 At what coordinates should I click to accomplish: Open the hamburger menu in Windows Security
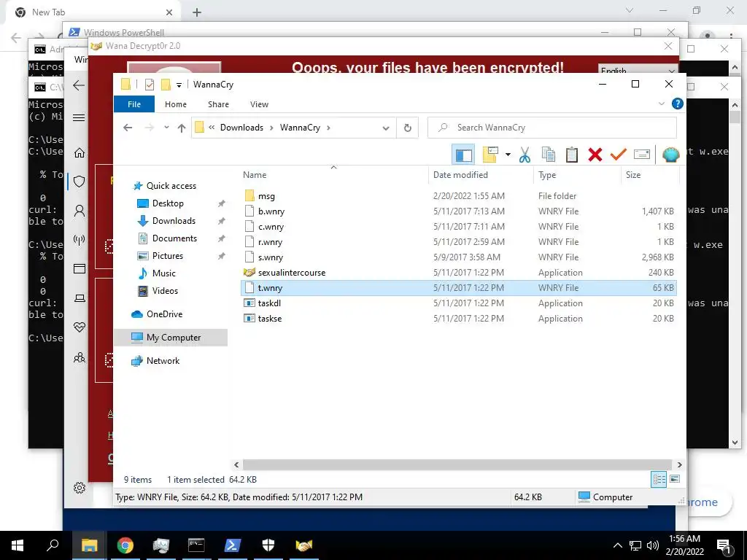point(79,117)
